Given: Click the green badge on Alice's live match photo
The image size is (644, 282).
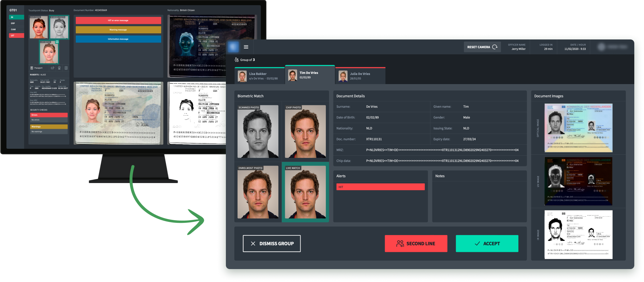Looking at the screenshot, I should tap(57, 42).
